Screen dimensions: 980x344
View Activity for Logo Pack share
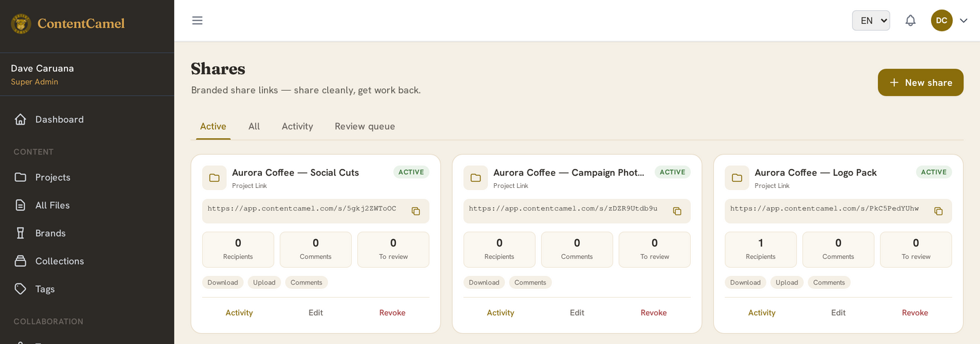click(x=762, y=313)
